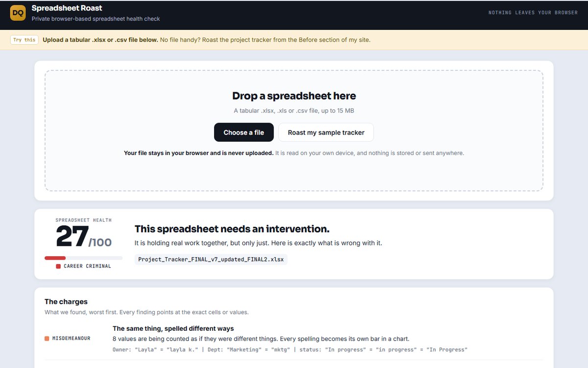Click the SPREADSHEET HEALTH label
Image resolution: width=588 pixels, height=368 pixels.
click(x=83, y=220)
